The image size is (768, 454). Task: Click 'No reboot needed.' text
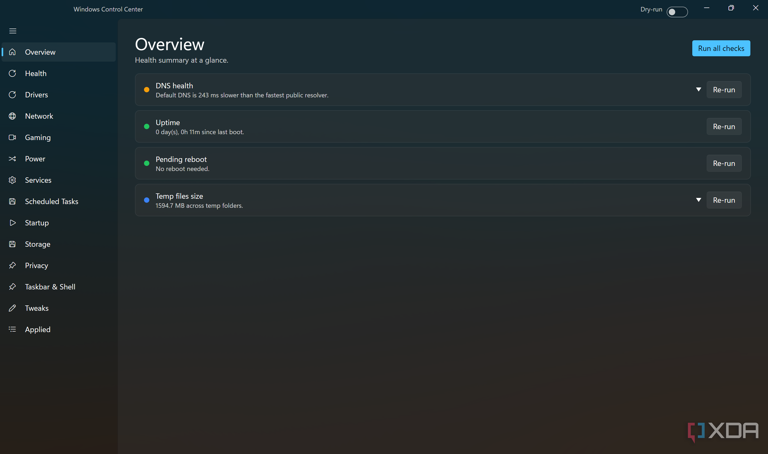tap(182, 168)
